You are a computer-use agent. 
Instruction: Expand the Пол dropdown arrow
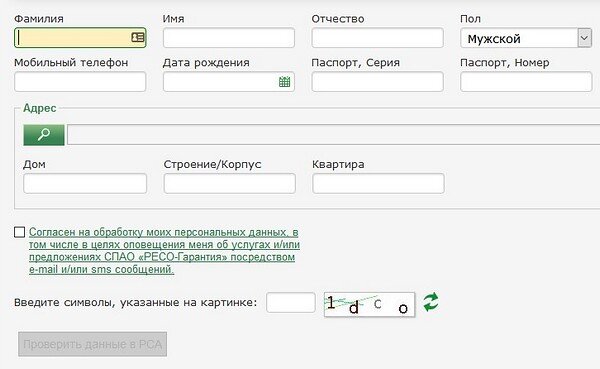tap(584, 38)
